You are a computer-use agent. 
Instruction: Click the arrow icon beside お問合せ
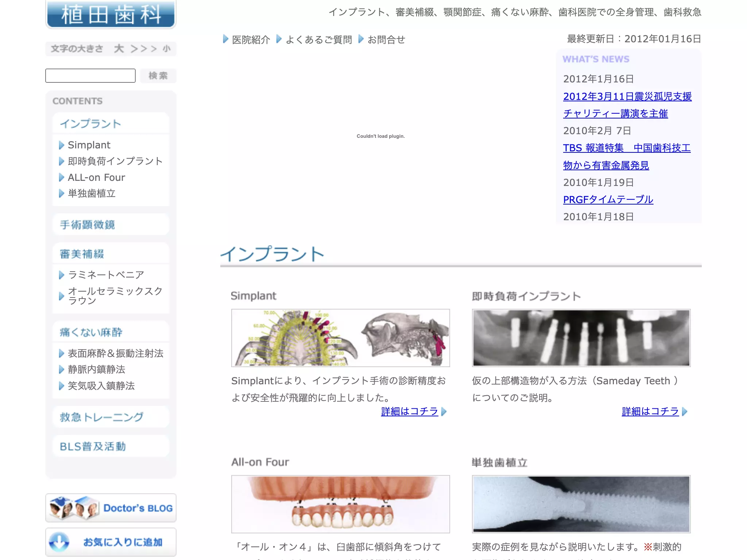(x=361, y=39)
